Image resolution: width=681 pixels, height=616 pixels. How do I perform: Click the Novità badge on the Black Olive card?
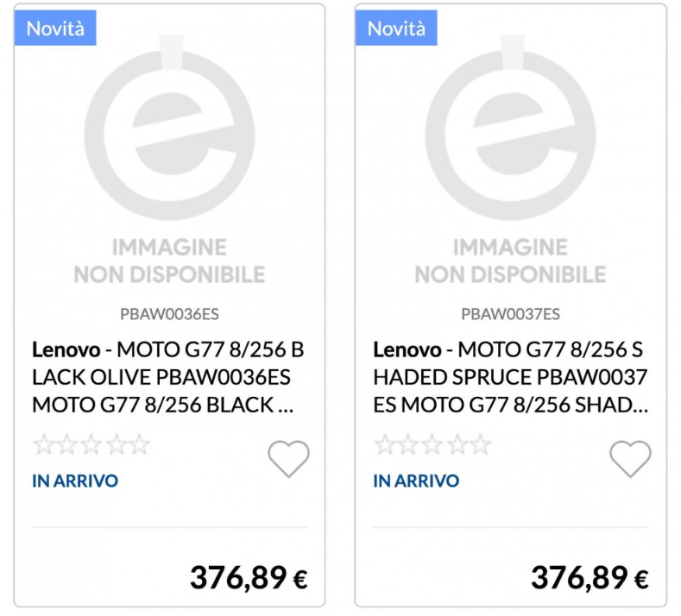[55, 28]
